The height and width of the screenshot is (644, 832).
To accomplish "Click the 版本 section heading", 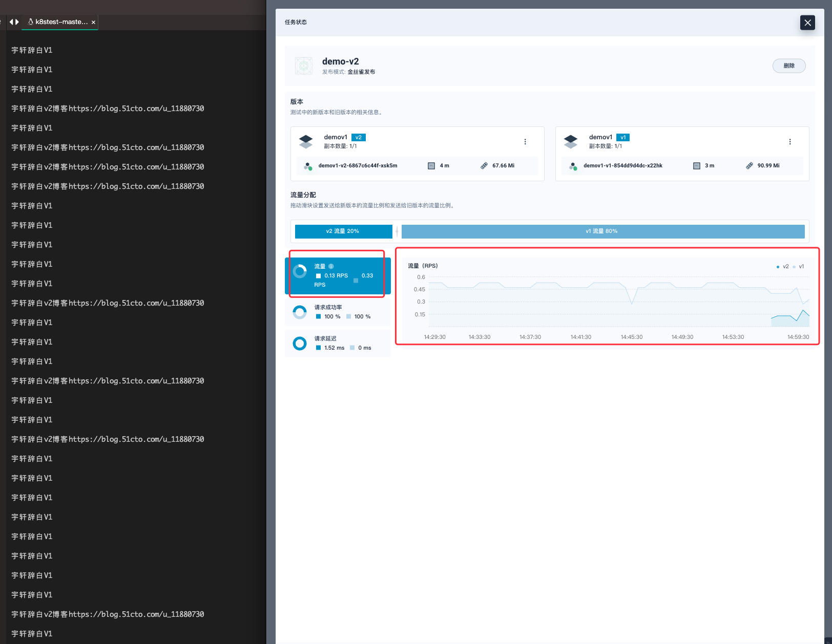I will 297,102.
